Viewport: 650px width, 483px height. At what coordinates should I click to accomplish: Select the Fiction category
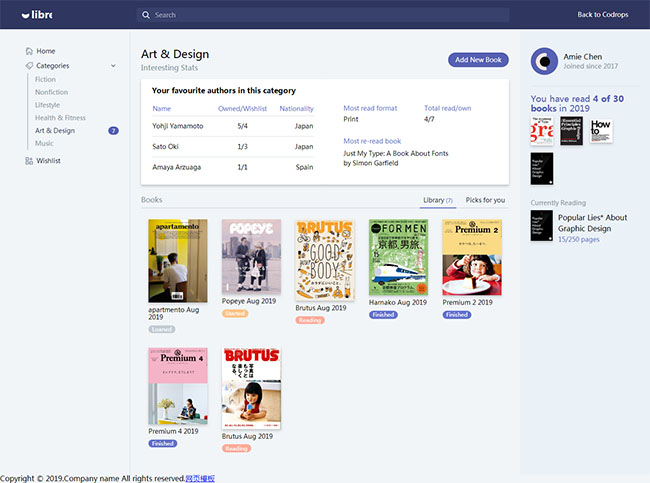[x=46, y=79]
